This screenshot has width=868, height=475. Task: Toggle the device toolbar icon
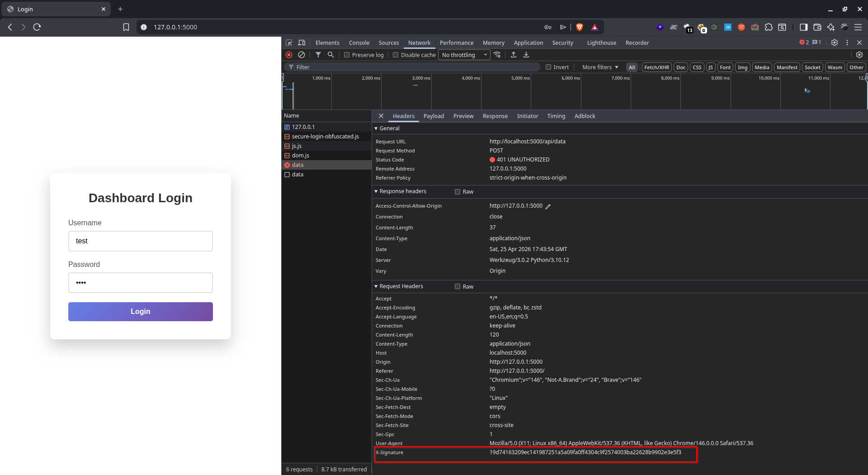[302, 43]
